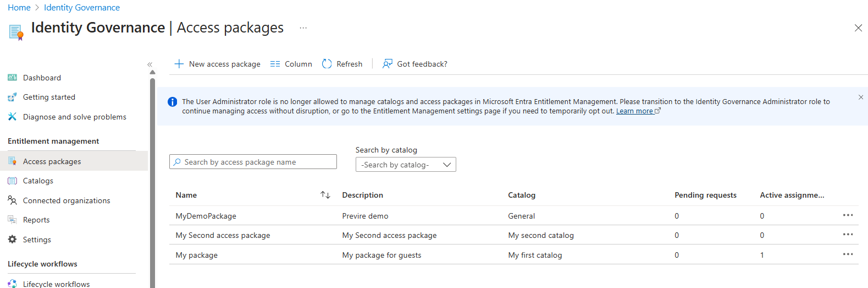The width and height of the screenshot is (868, 288).
Task: Navigate to Home breadcrumb link
Action: 19,8
